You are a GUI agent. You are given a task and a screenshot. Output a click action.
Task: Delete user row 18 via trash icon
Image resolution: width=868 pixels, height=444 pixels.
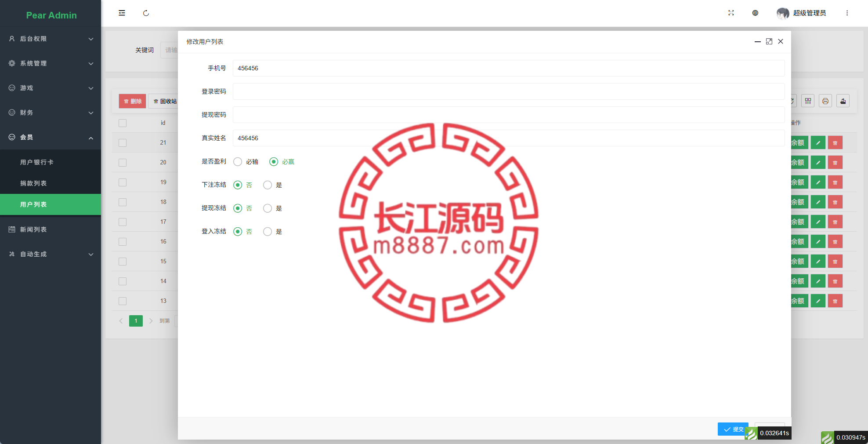tap(835, 202)
